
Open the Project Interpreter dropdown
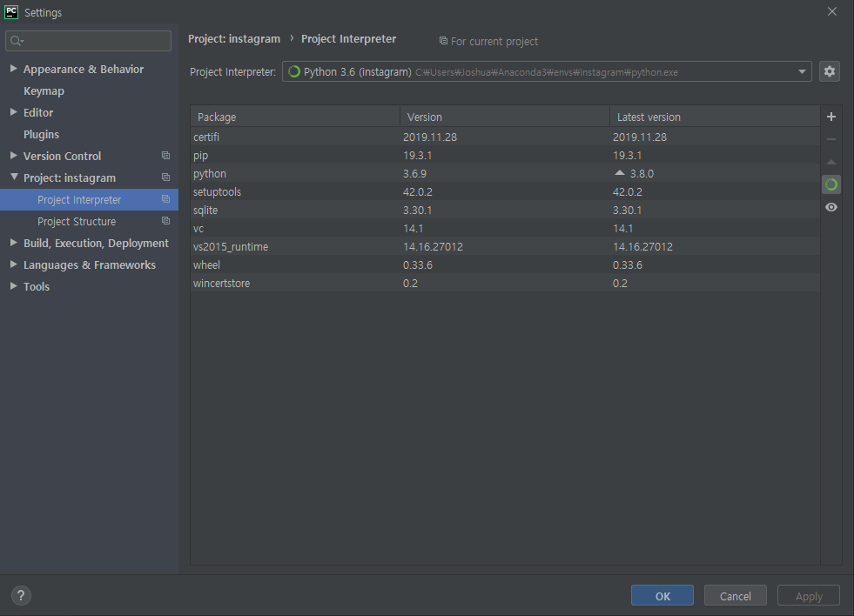[547, 71]
